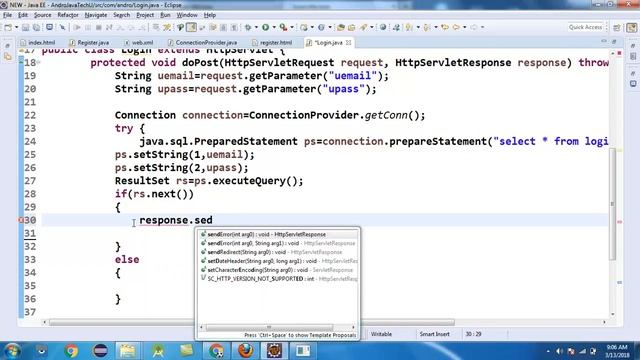Open the Source menu
The image size is (640, 360).
pos(42,15)
